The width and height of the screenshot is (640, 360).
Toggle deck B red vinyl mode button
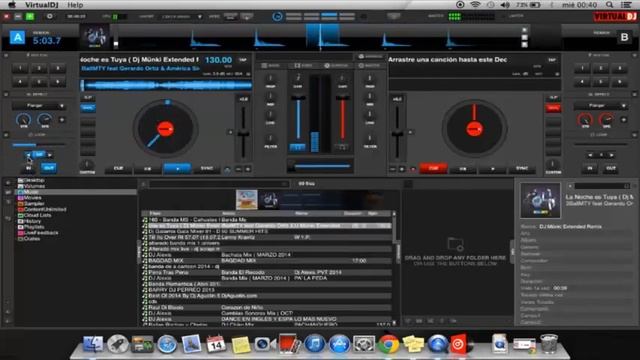[553, 108]
